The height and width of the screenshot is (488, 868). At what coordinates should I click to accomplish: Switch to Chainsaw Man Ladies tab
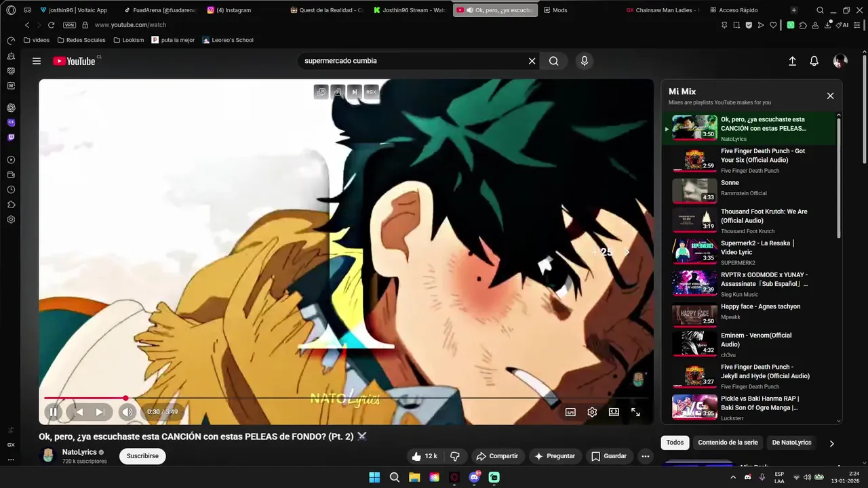(x=661, y=10)
